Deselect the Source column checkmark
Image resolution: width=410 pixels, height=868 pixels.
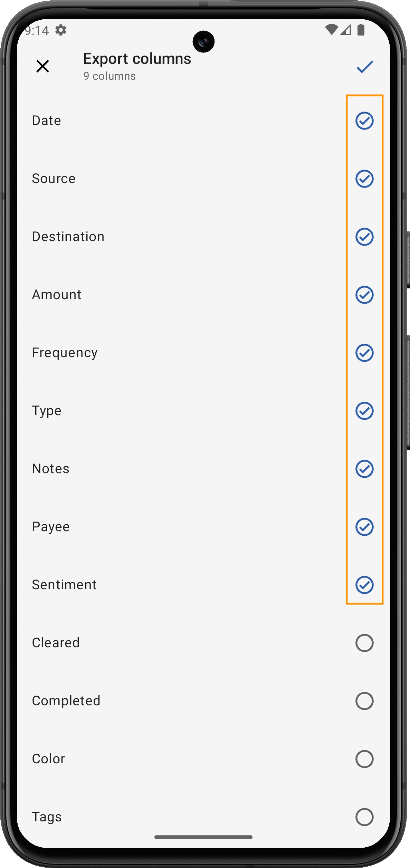(x=364, y=179)
